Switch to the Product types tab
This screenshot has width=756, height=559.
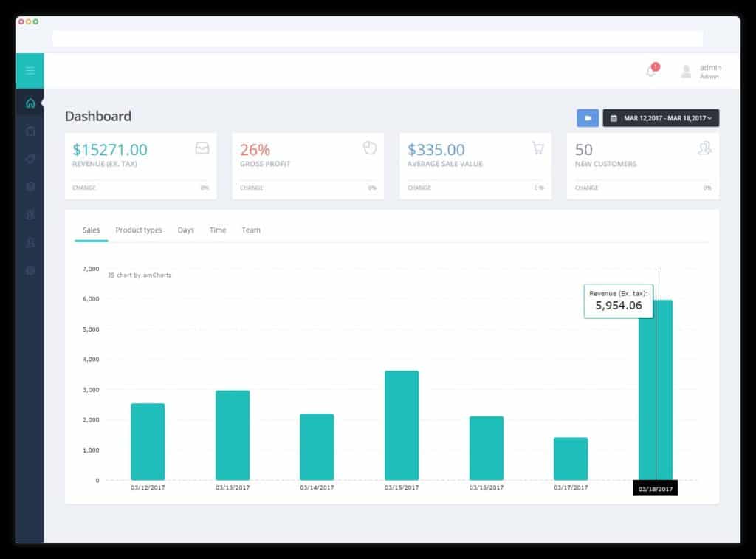pos(139,230)
